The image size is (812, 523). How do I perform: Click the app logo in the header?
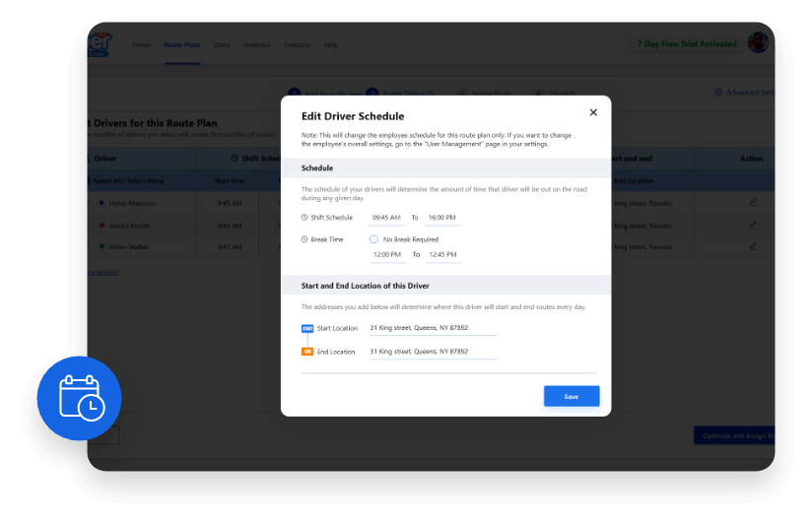(99, 44)
